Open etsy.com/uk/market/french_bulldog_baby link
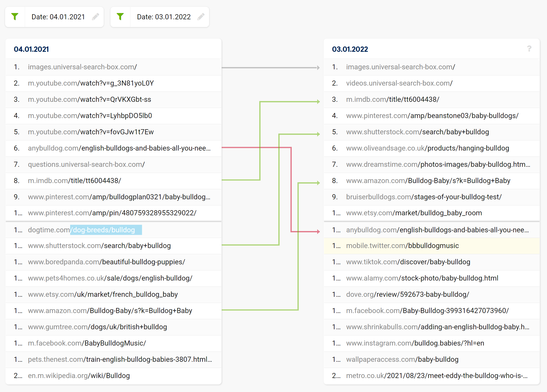Viewport: 547px width, 392px height. coord(103,295)
